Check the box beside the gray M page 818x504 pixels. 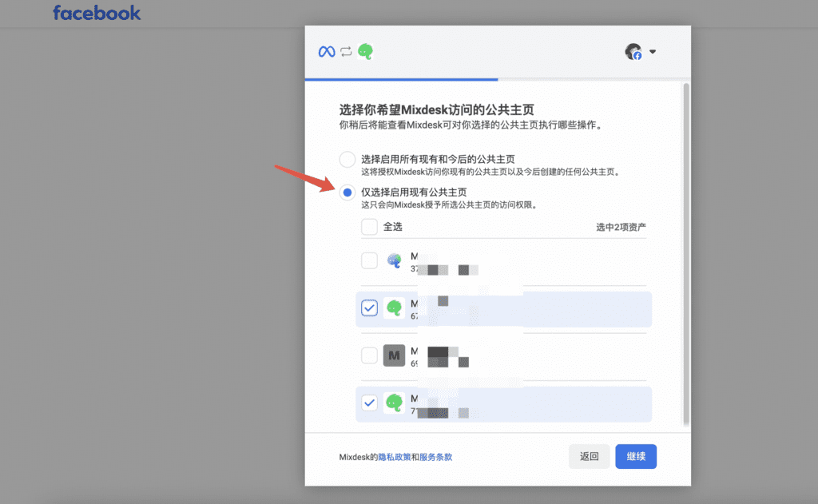pos(369,355)
